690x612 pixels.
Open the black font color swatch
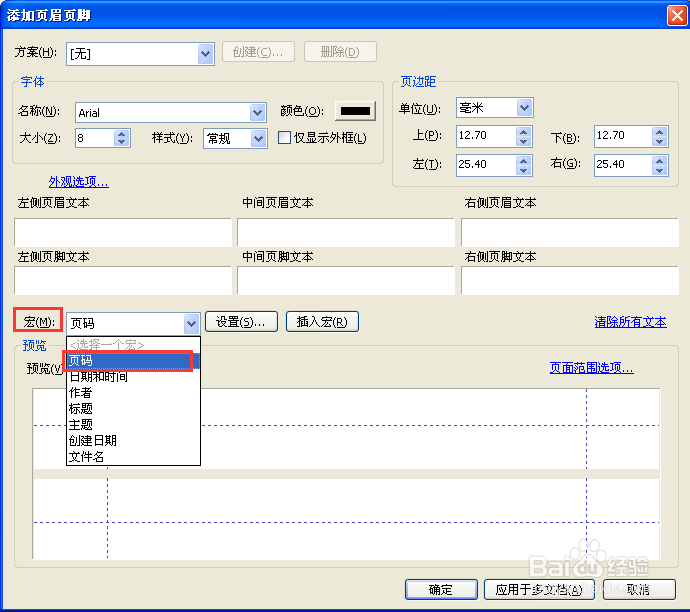[355, 111]
